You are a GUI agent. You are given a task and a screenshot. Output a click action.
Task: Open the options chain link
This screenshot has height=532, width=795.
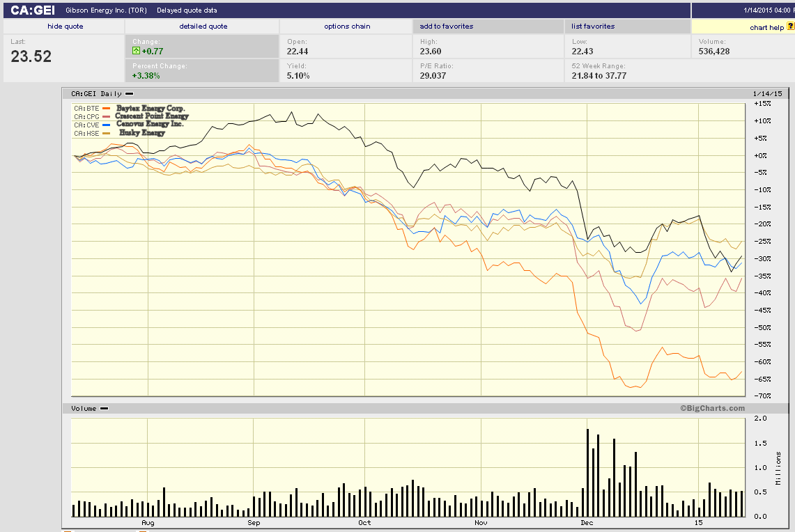click(347, 26)
